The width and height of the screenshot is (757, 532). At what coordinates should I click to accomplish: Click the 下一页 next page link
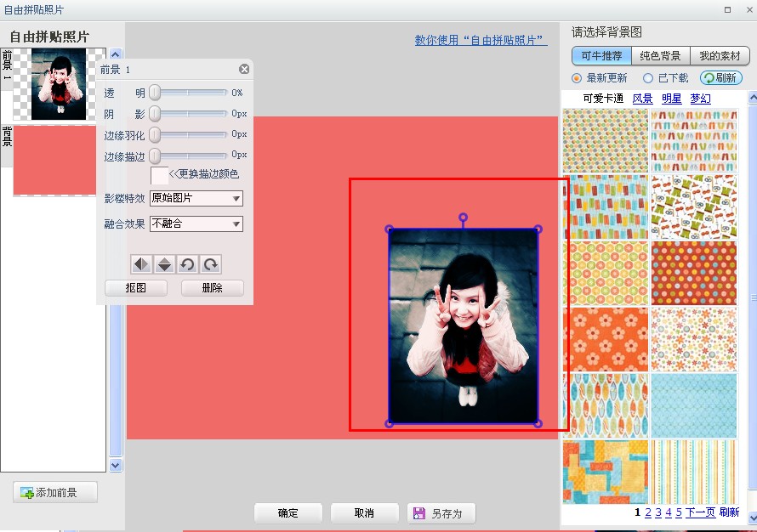700,512
